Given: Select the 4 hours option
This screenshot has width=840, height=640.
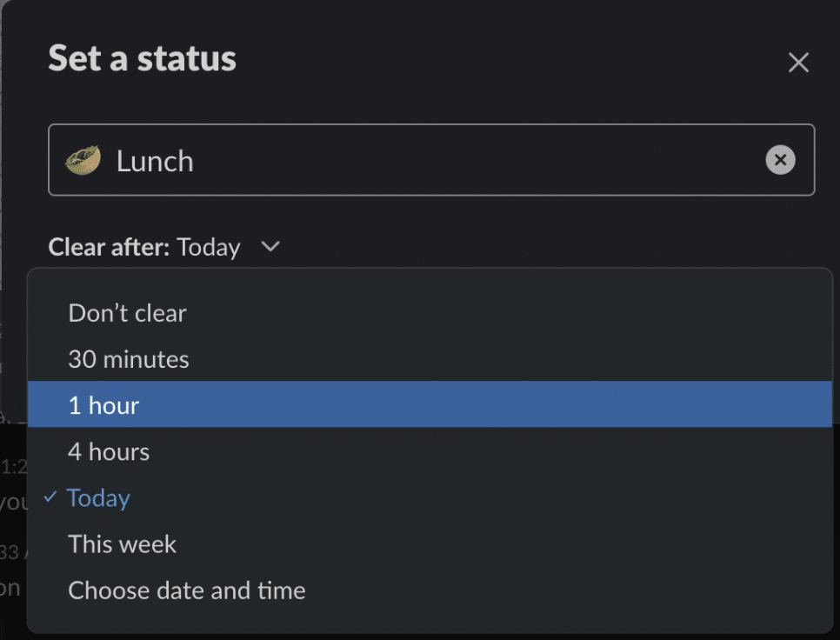Looking at the screenshot, I should coord(430,451).
